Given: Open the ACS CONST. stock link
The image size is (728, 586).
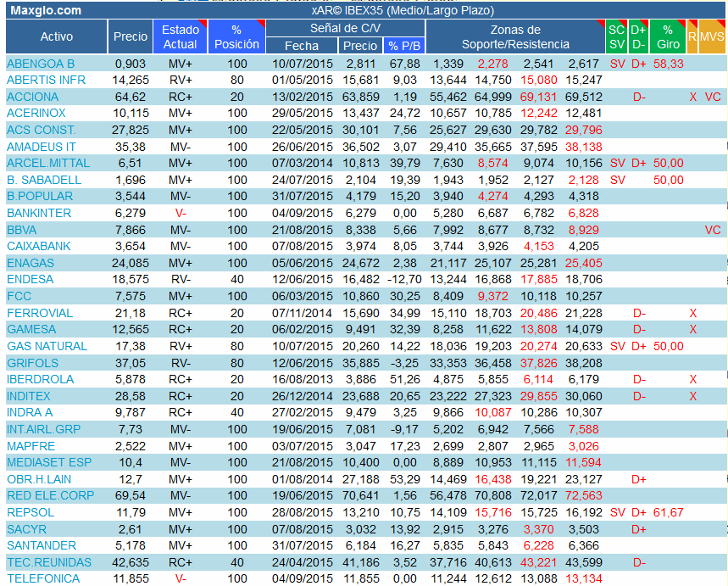Looking at the screenshot, I should point(42,130).
